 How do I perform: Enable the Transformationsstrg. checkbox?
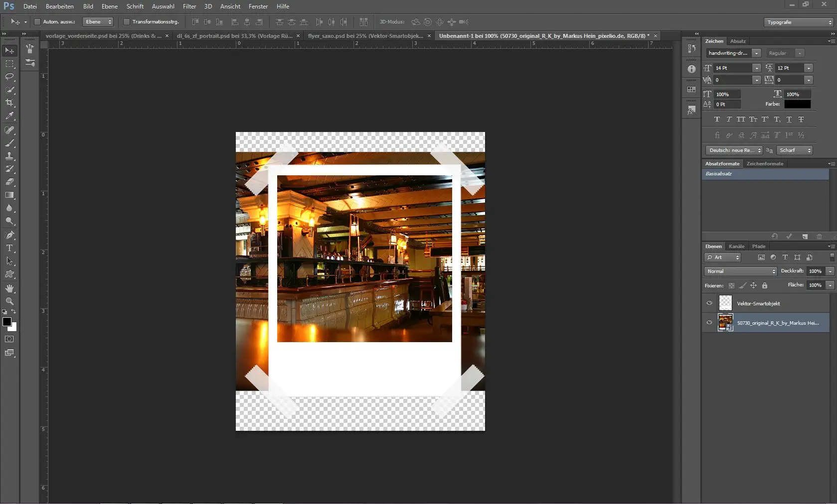pyautogui.click(x=127, y=22)
